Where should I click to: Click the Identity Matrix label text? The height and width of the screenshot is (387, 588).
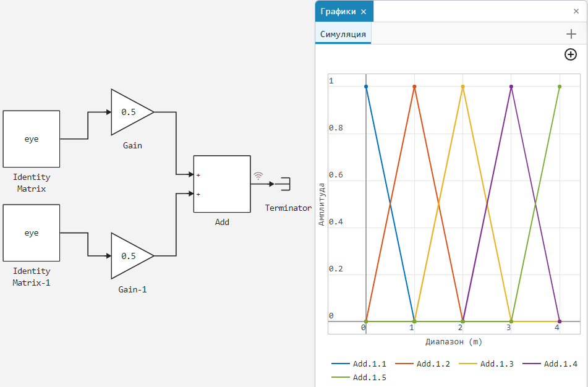click(x=32, y=182)
